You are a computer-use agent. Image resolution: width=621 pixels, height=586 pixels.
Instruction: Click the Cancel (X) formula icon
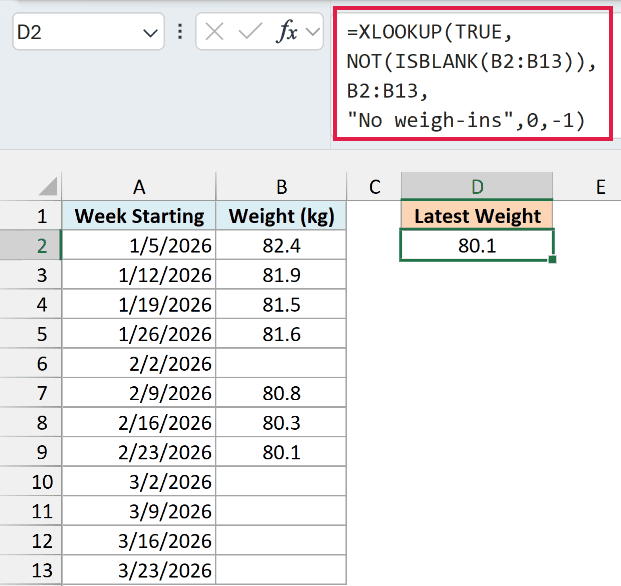click(215, 32)
